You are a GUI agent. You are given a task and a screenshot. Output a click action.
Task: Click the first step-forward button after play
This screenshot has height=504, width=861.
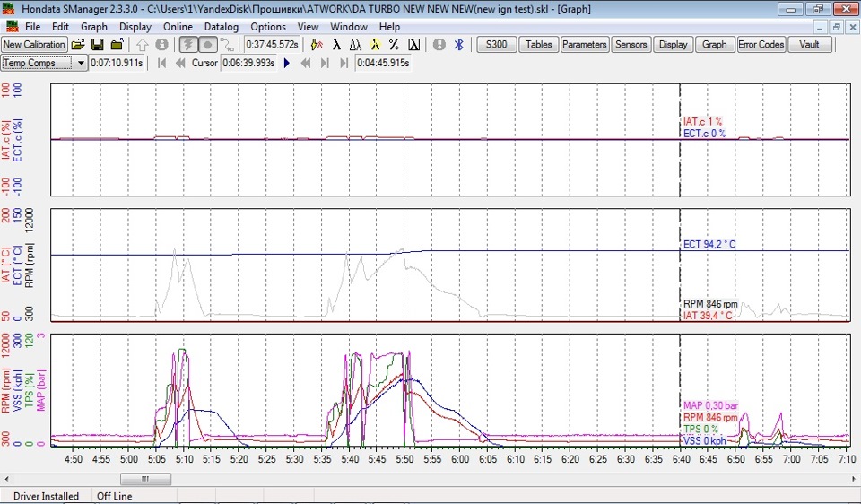tap(325, 63)
